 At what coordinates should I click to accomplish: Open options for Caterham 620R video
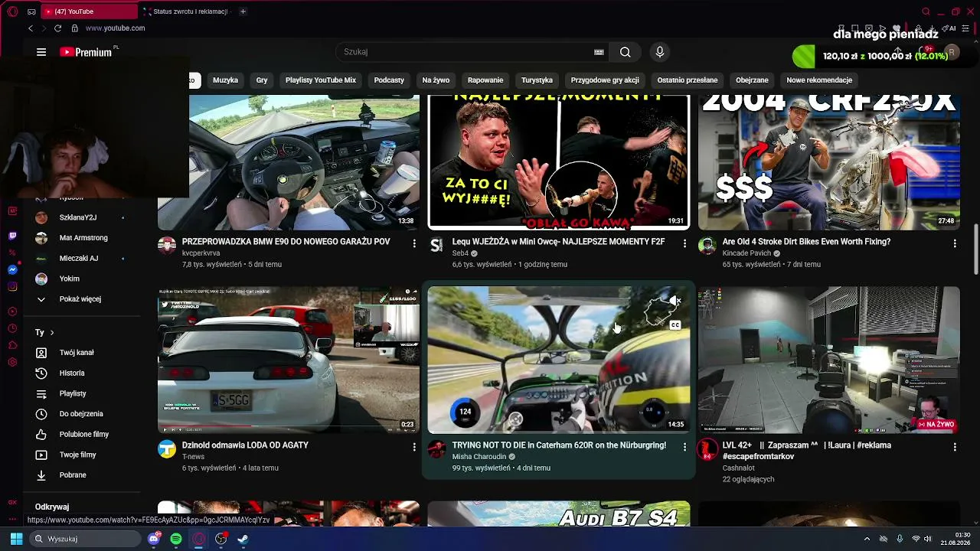pyautogui.click(x=684, y=447)
